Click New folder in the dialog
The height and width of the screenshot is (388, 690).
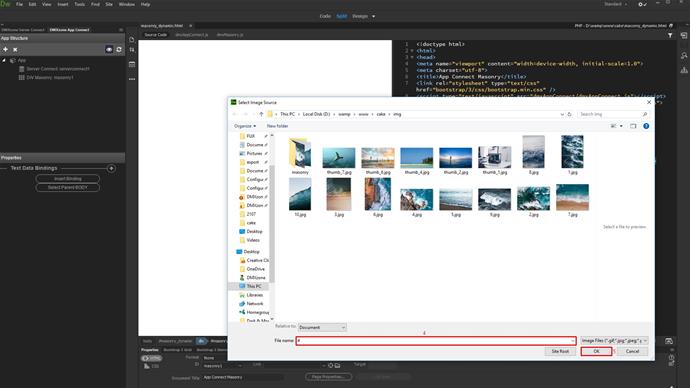(277, 126)
